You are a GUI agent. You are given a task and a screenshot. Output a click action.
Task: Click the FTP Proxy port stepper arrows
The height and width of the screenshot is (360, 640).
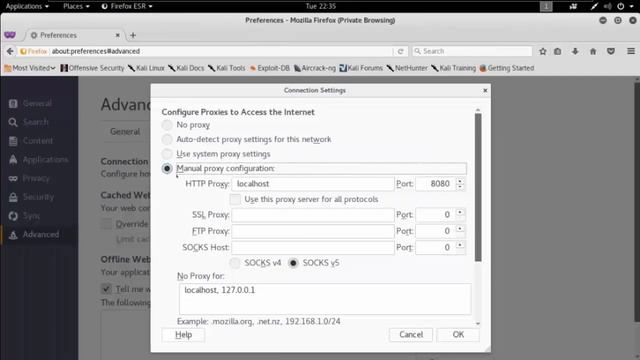(x=460, y=231)
